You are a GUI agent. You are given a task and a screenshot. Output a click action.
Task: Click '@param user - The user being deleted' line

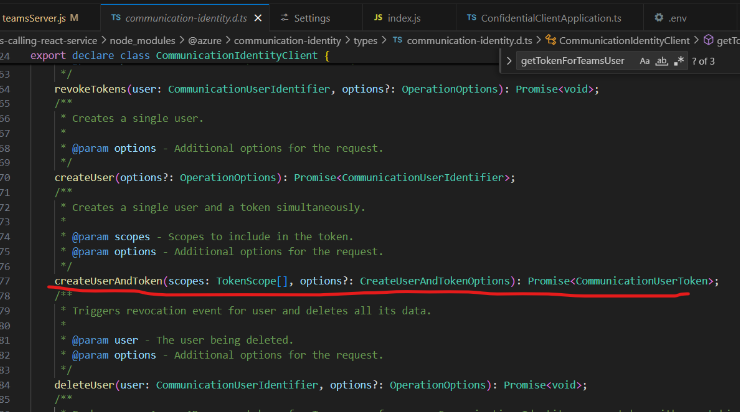point(183,340)
